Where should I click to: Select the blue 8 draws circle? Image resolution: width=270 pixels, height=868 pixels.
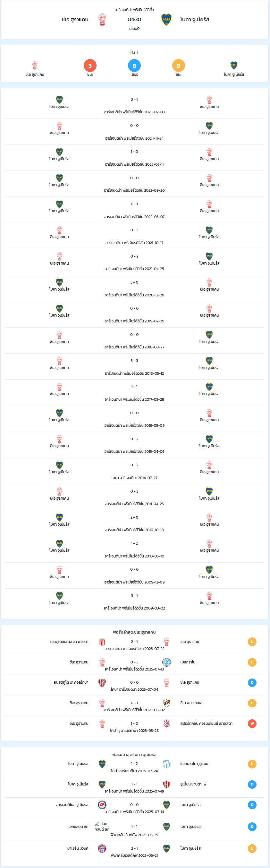[134, 66]
